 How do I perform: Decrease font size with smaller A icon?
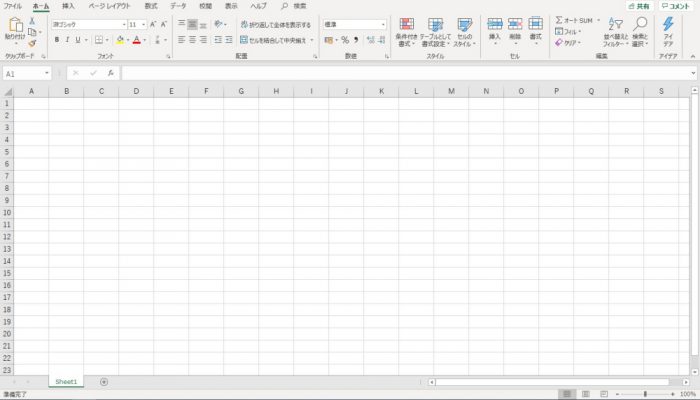164,25
